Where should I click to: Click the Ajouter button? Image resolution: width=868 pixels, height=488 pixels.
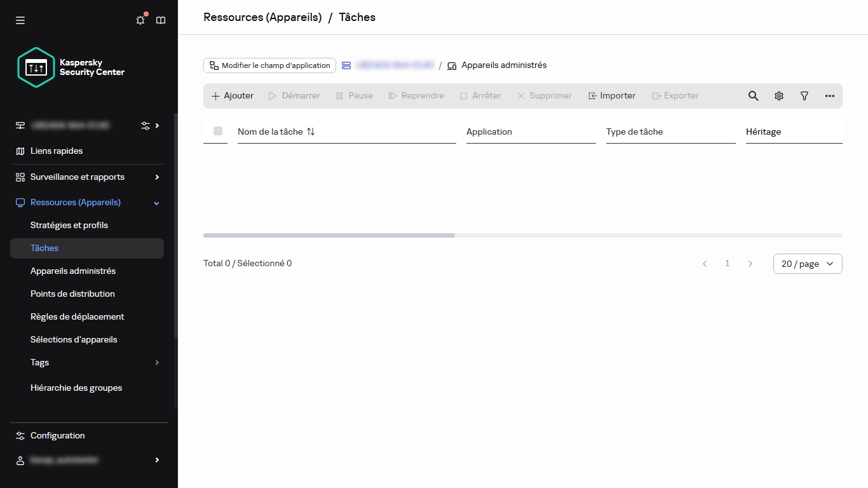tap(233, 96)
